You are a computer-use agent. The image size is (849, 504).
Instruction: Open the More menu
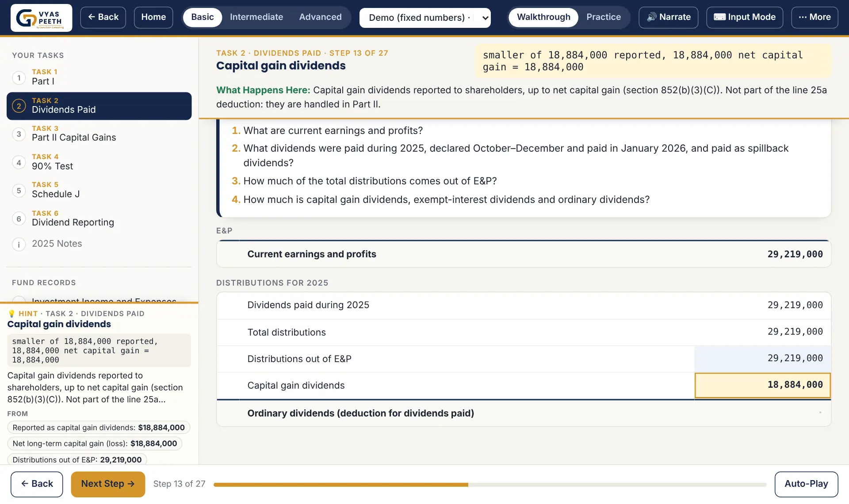point(815,17)
